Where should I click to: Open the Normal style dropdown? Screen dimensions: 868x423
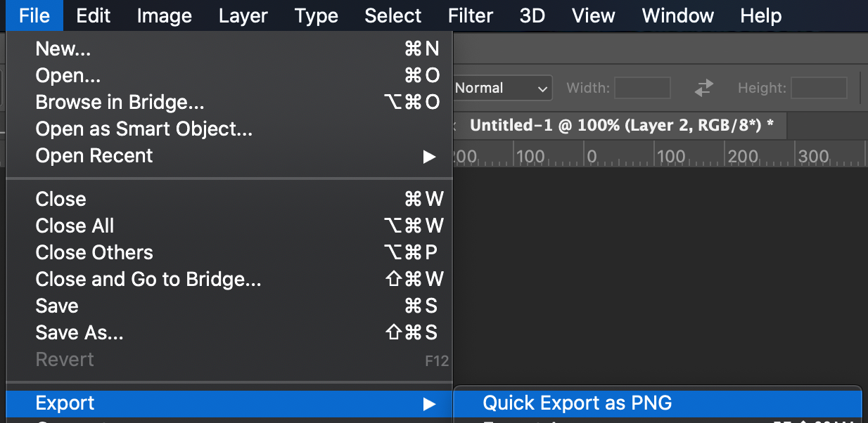click(x=502, y=88)
